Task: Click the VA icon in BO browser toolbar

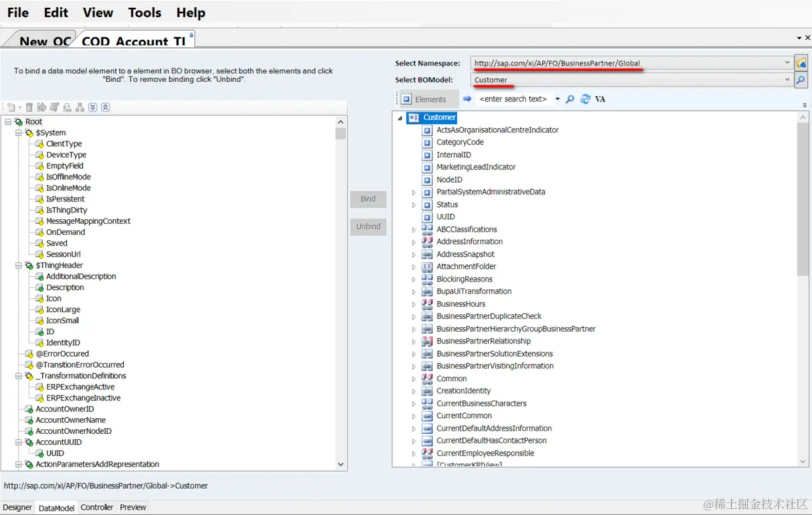Action: pyautogui.click(x=600, y=99)
